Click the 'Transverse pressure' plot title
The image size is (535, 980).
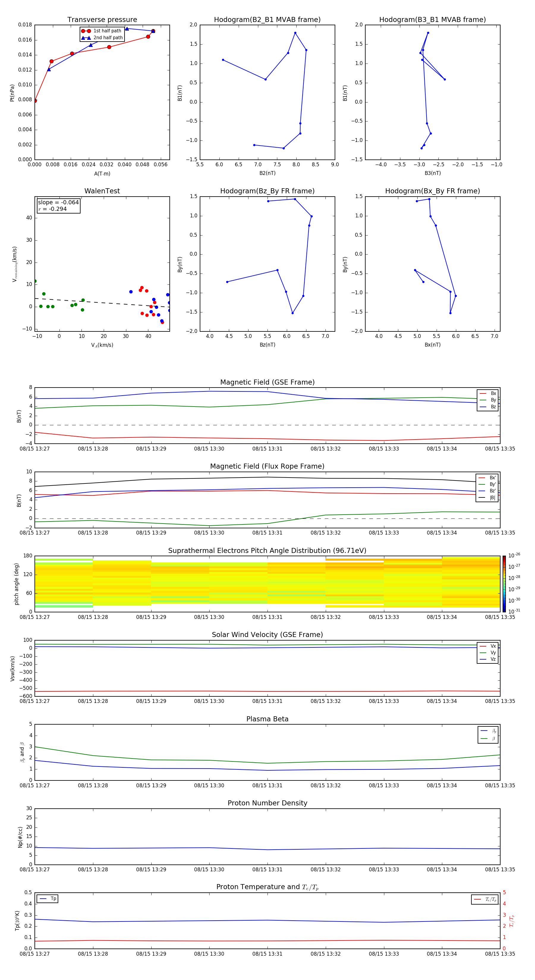point(102,20)
